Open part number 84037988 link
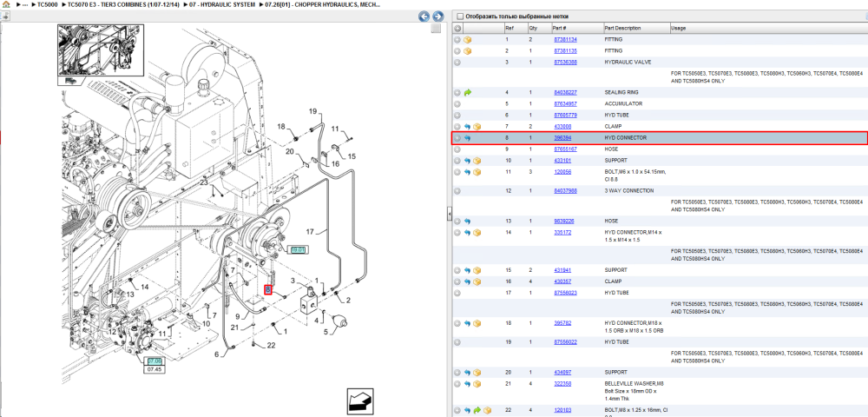This screenshot has width=868, height=417. [565, 191]
